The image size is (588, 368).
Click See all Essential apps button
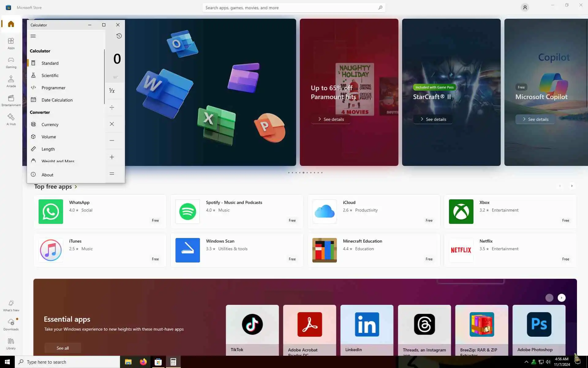coord(62,348)
